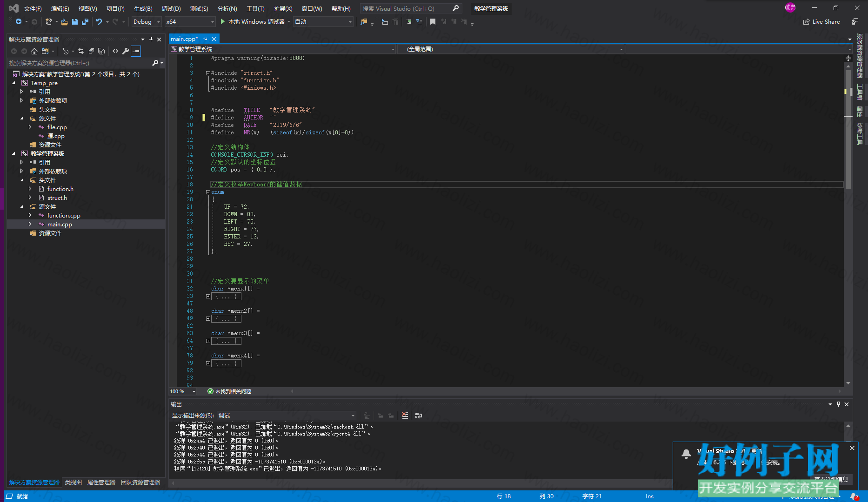Close the Visual Studio update notification

(852, 448)
